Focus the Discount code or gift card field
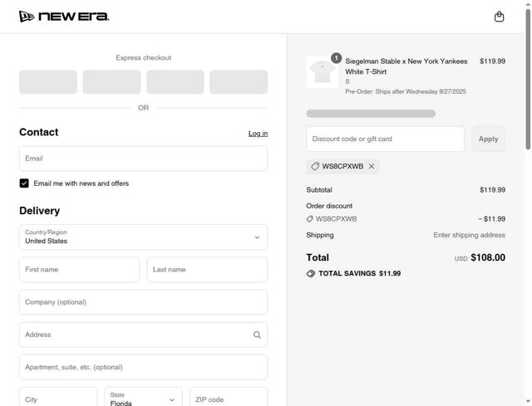 (x=385, y=139)
